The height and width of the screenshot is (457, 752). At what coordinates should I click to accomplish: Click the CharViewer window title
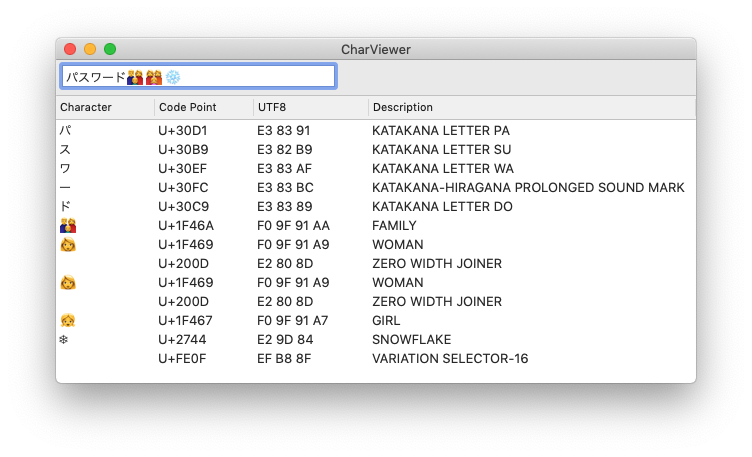click(376, 49)
